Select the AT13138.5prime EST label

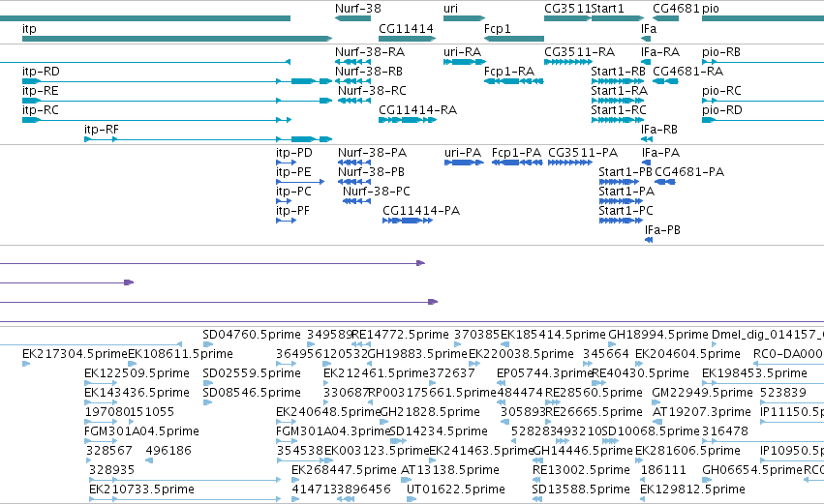[x=450, y=470]
